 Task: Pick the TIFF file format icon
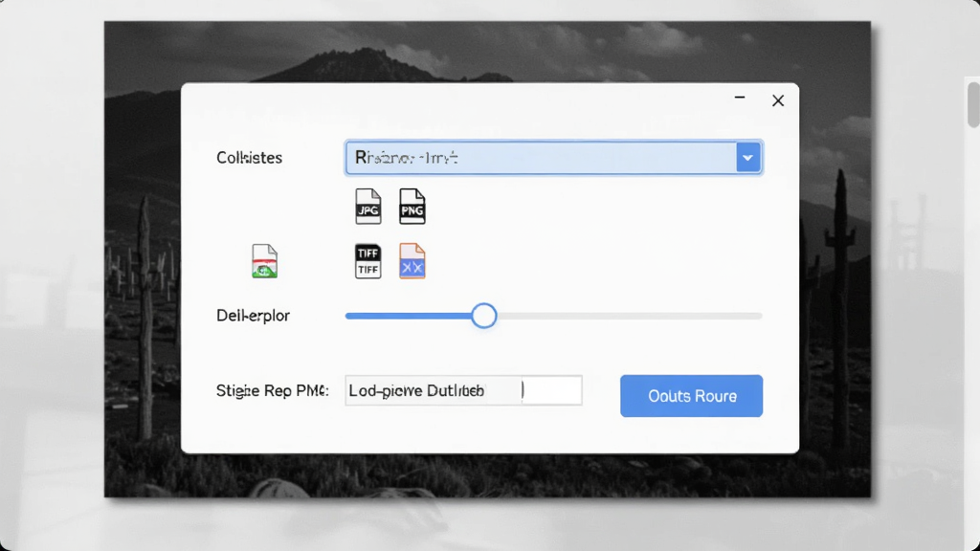[367, 261]
